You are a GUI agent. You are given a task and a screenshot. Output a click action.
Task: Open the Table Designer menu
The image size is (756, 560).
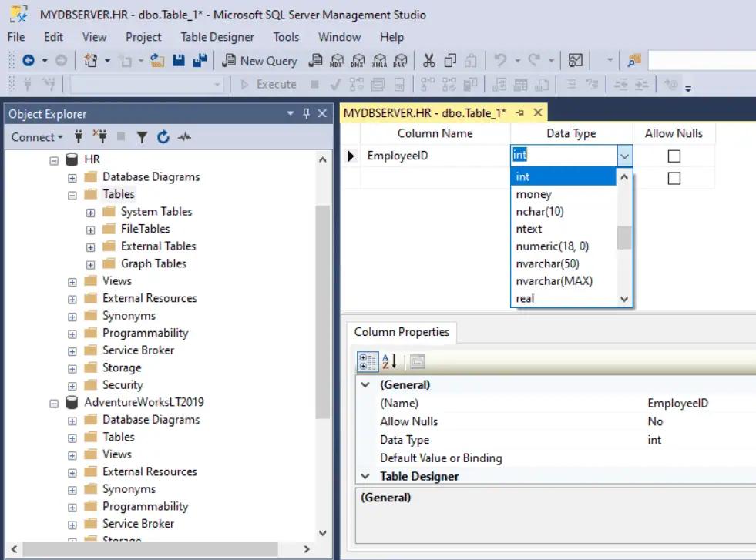pyautogui.click(x=217, y=37)
